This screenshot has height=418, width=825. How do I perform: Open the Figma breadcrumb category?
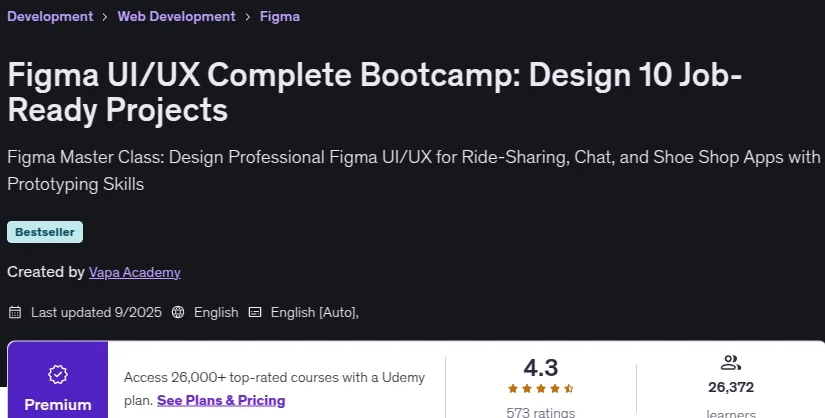pyautogui.click(x=280, y=16)
